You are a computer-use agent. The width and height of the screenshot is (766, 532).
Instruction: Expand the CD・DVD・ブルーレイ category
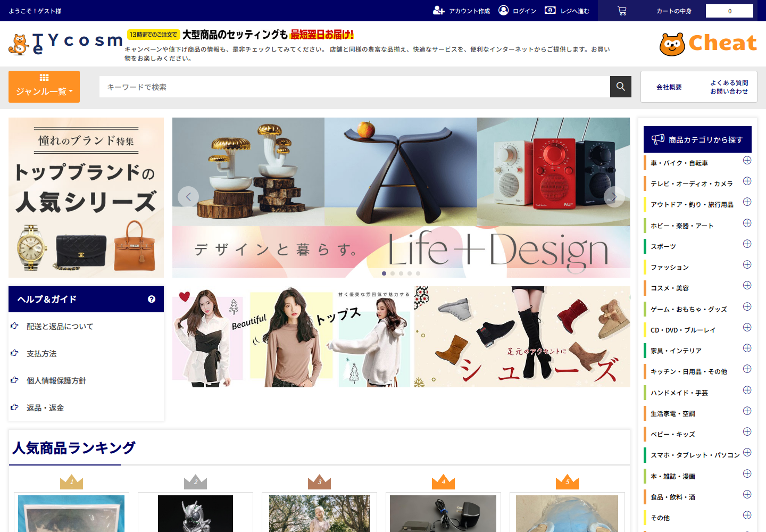(747, 327)
